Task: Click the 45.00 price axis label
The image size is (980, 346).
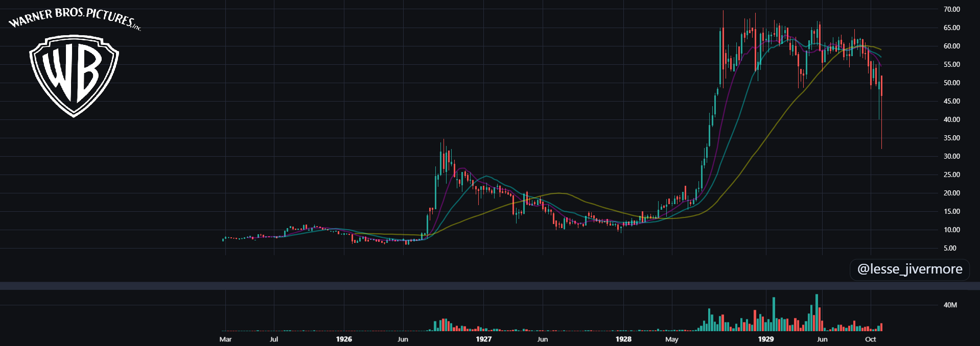Action: click(x=952, y=101)
